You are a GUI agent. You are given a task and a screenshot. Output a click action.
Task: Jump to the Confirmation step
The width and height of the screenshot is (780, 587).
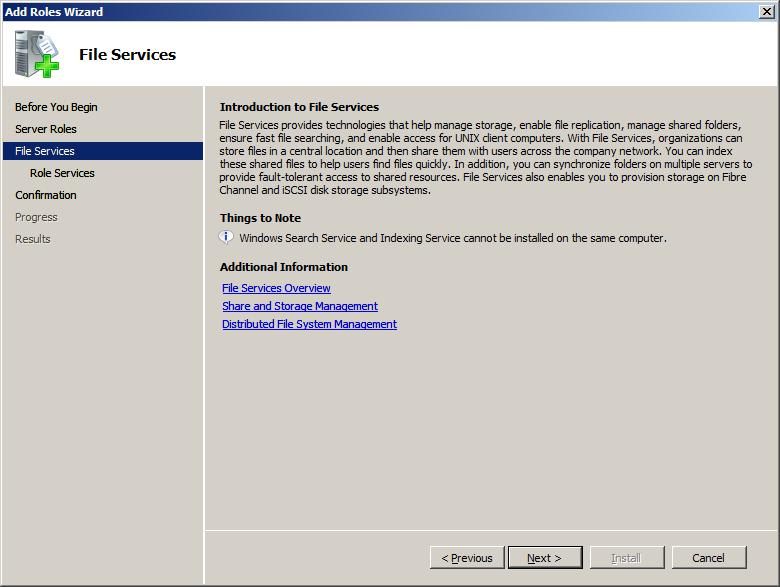46,195
